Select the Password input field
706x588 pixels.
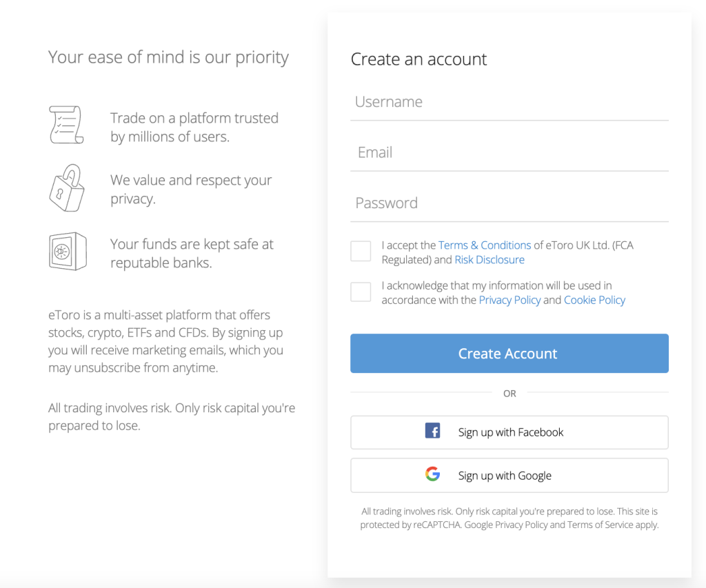tap(509, 203)
